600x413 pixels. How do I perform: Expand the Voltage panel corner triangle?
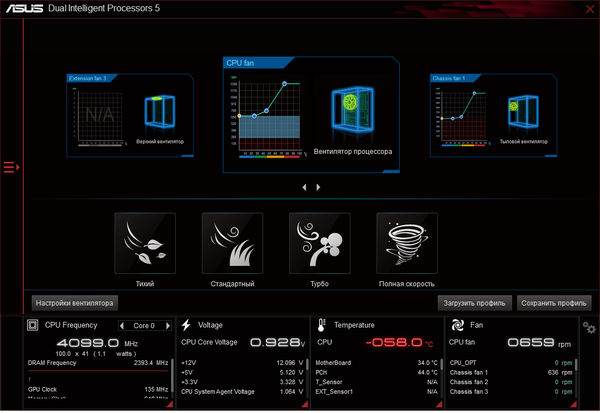(305, 404)
